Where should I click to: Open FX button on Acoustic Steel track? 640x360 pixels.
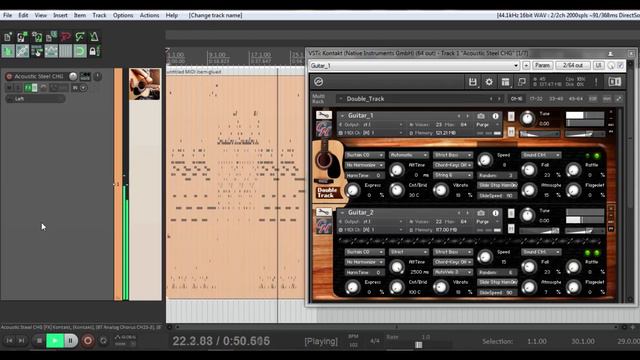click(x=28, y=88)
